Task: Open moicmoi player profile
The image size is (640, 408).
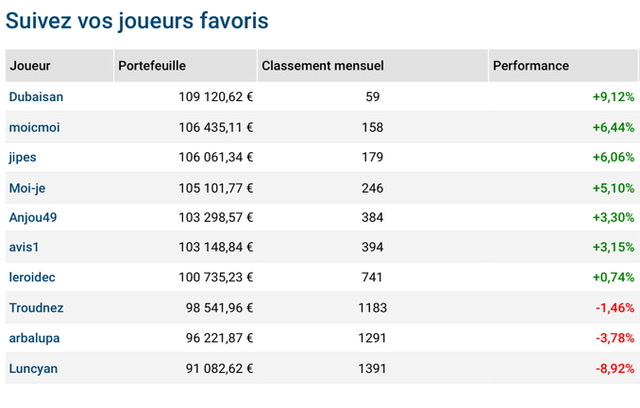Action: (34, 127)
